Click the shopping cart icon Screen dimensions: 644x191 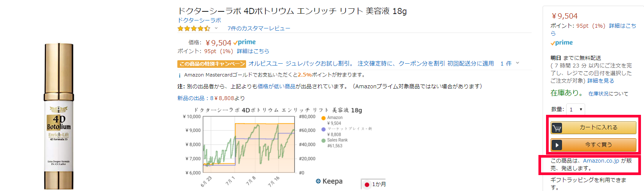(x=557, y=128)
